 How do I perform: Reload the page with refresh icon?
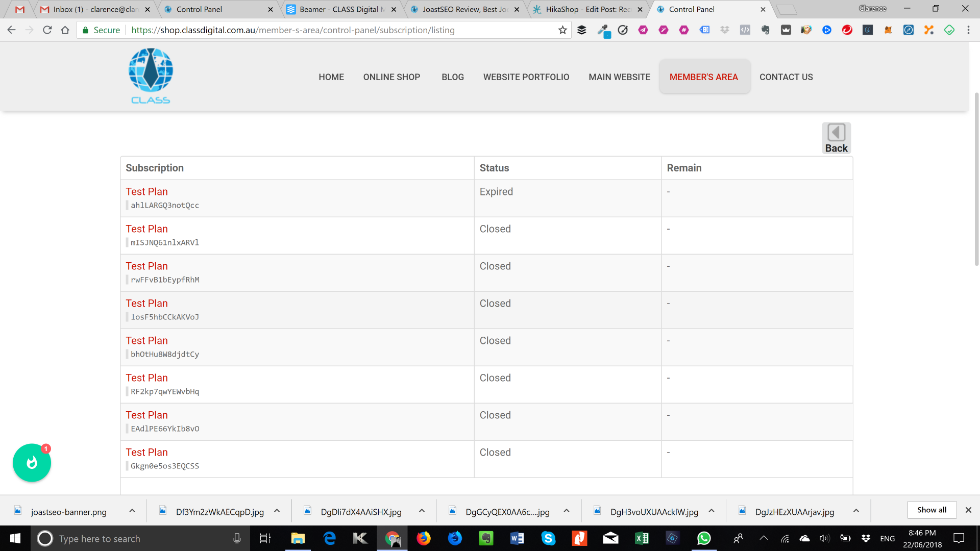tap(47, 30)
